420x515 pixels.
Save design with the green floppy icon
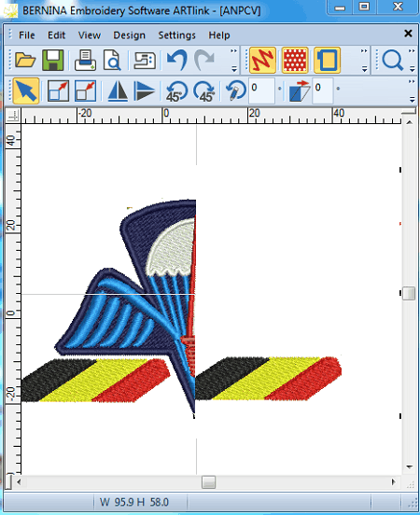(x=52, y=60)
